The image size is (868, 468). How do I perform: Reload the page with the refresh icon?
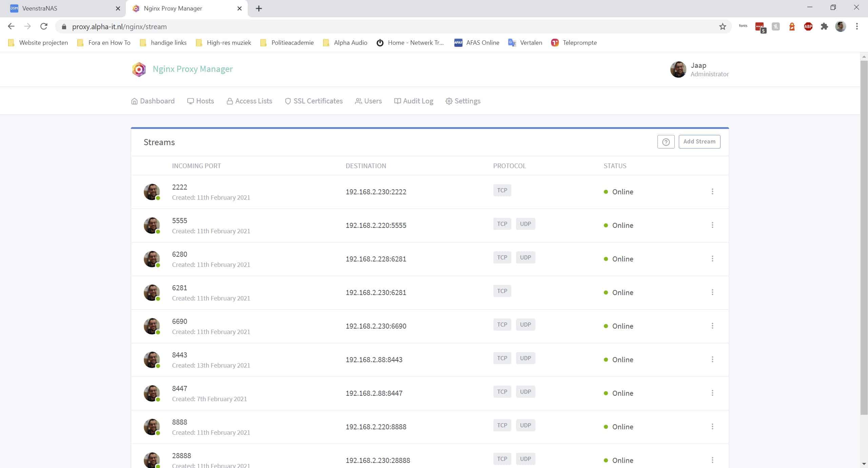(44, 26)
